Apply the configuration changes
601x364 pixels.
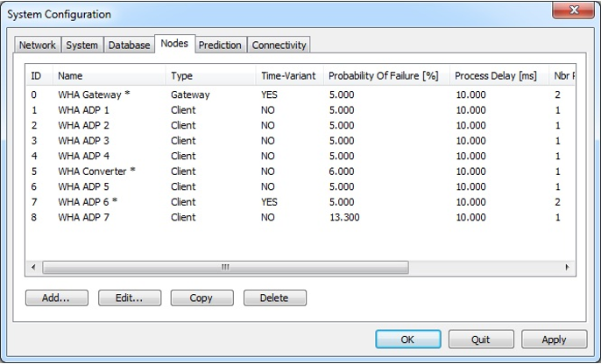554,339
